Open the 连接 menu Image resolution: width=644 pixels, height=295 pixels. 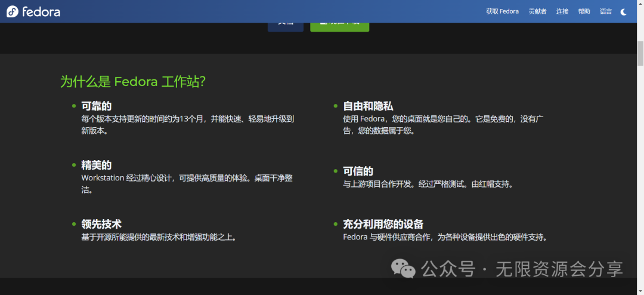(x=562, y=11)
